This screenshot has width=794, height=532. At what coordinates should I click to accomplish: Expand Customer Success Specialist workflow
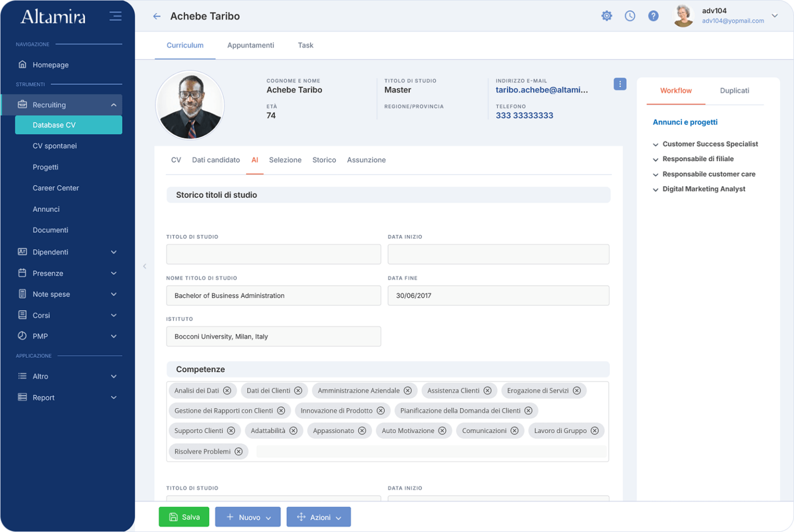pyautogui.click(x=655, y=145)
